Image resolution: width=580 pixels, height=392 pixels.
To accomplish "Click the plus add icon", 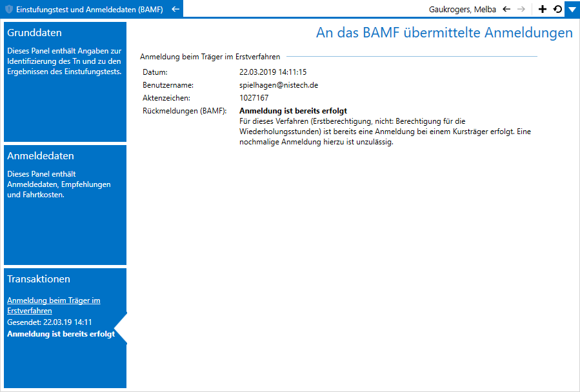I will 543,9.
